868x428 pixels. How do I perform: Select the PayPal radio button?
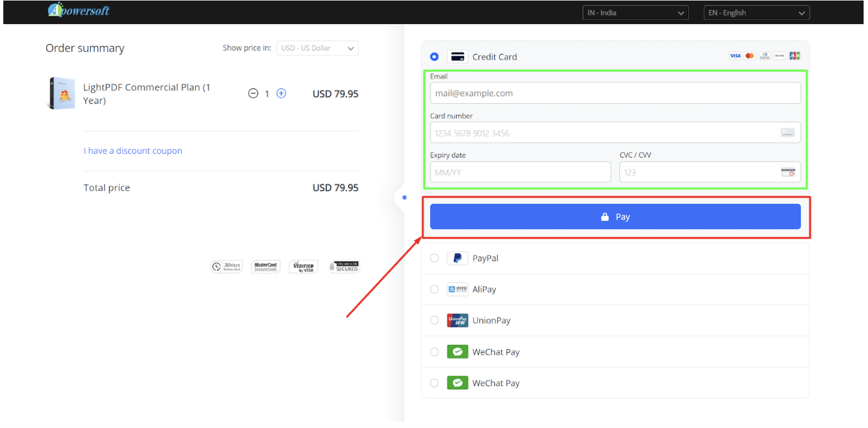[435, 258]
